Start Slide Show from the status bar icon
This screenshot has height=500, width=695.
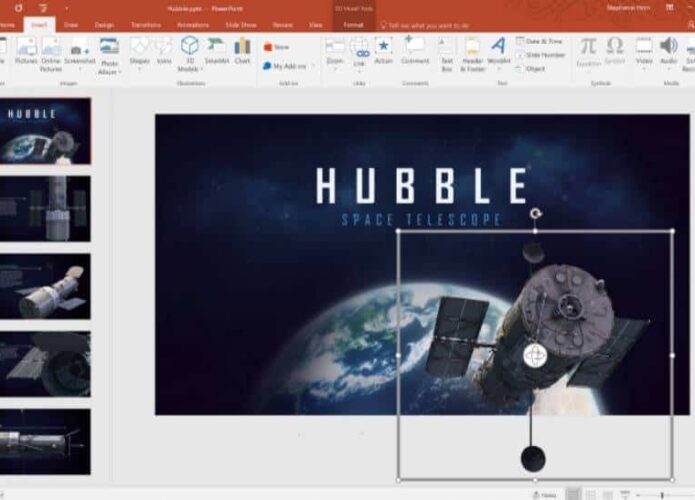(x=625, y=494)
